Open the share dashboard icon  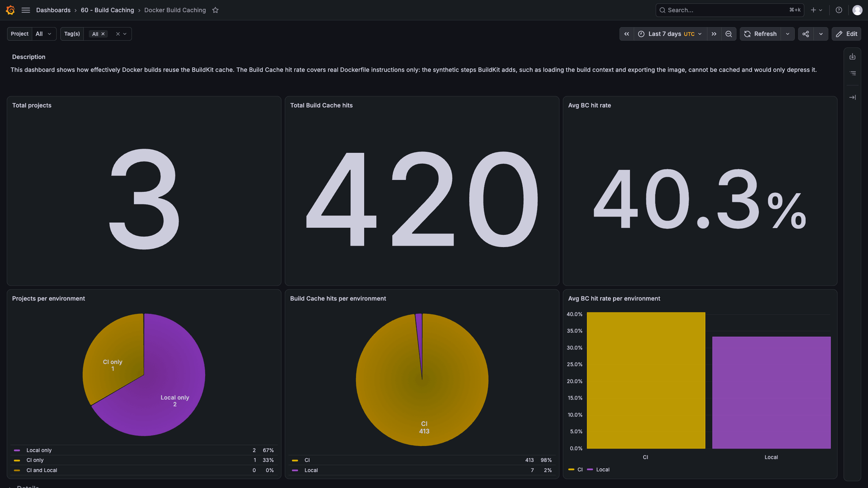tap(806, 34)
